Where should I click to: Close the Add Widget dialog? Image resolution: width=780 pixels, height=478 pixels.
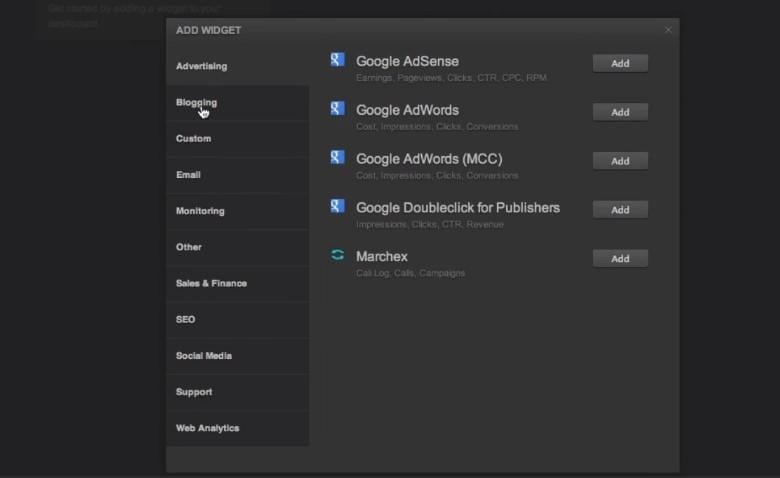pyautogui.click(x=668, y=30)
